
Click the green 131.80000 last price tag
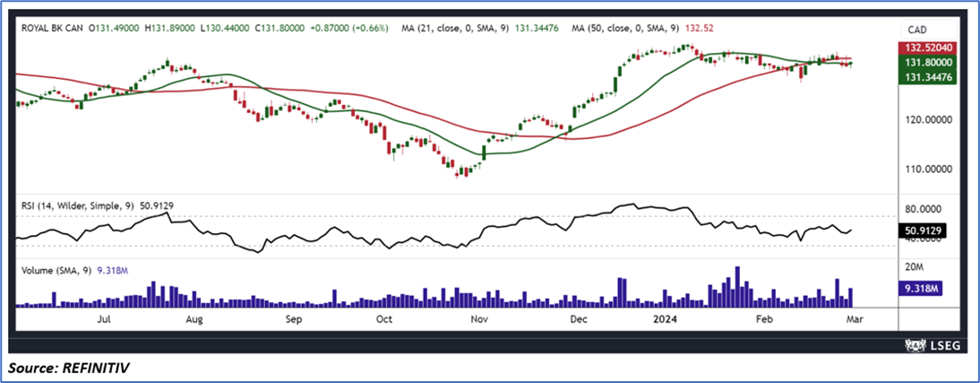point(929,63)
